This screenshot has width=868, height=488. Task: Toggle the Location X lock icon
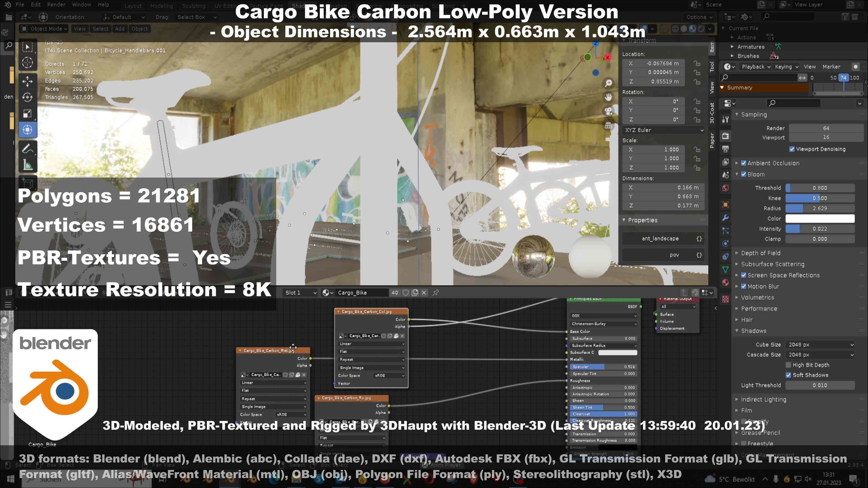click(x=697, y=63)
